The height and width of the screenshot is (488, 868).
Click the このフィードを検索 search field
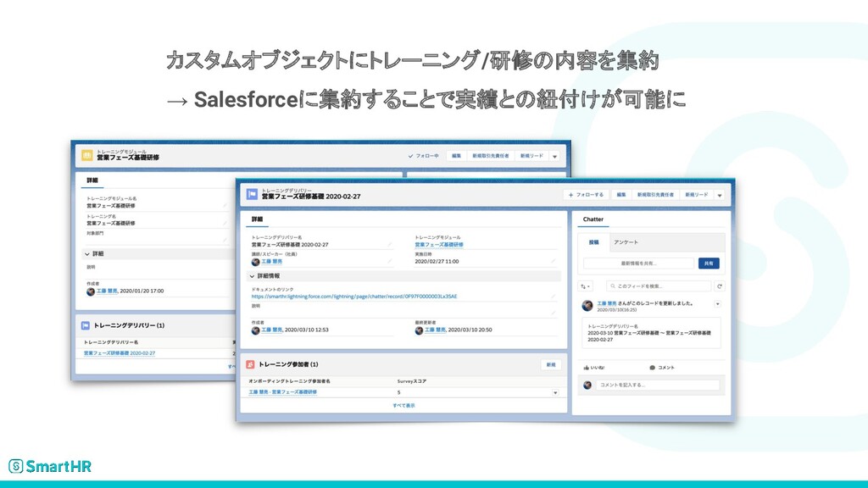tap(659, 286)
